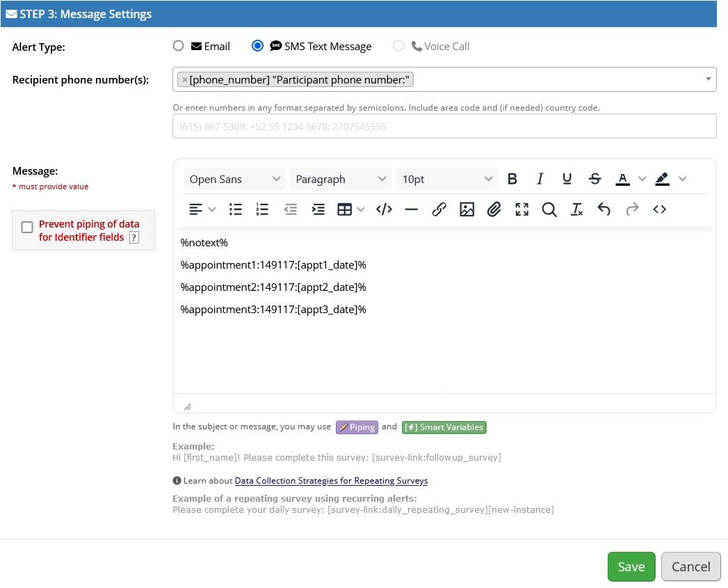Expand the recipient phone number dropdown
Screen dimensions: 728x588
coord(708,79)
